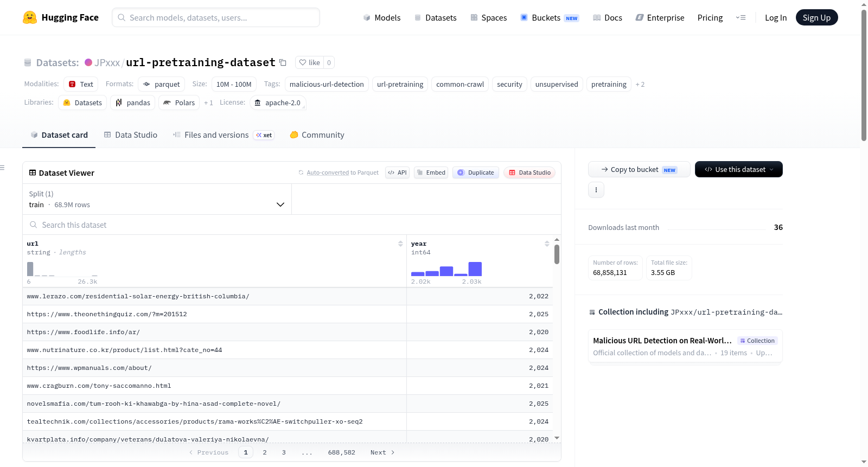Open Spaces section
The height and width of the screenshot is (467, 868).
[x=488, y=17]
